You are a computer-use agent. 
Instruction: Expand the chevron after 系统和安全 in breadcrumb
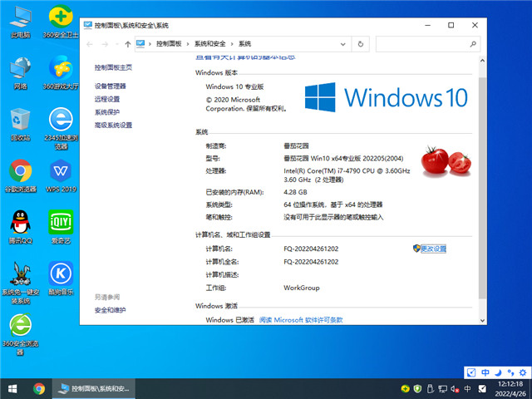tap(233, 43)
